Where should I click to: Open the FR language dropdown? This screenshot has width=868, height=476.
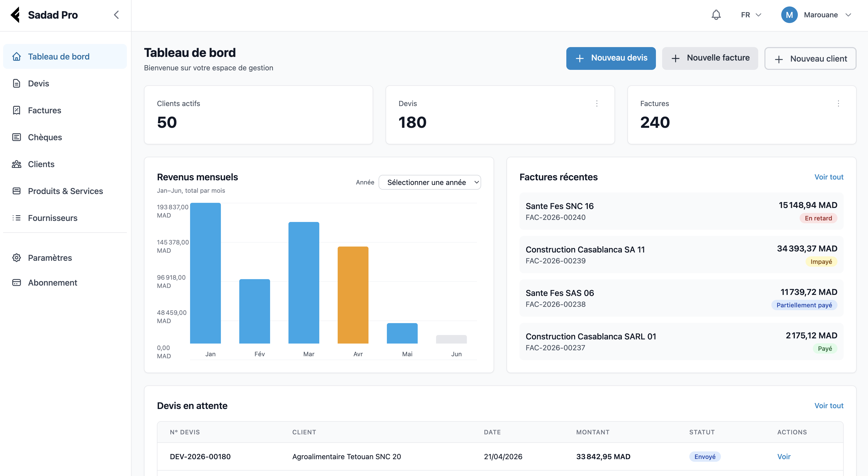point(751,15)
